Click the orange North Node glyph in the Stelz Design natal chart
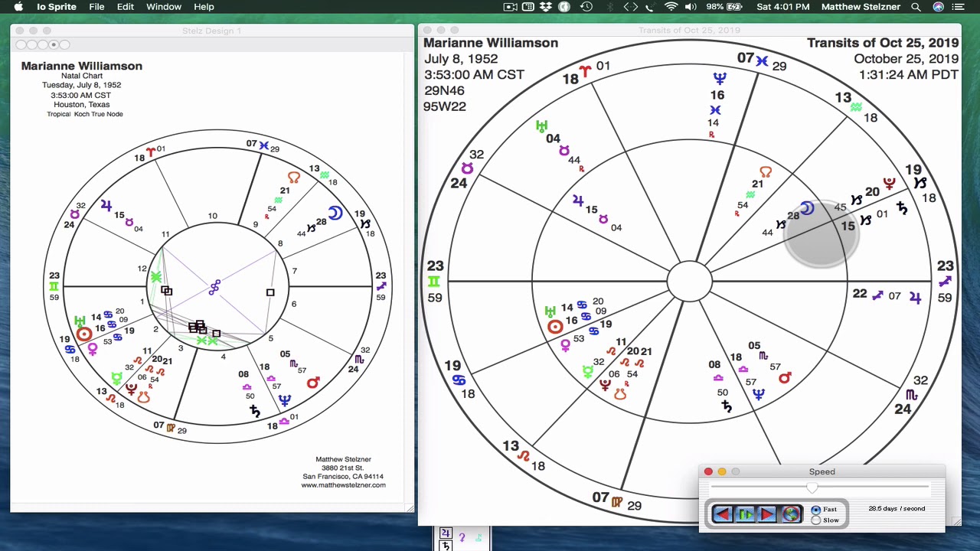 tap(294, 178)
